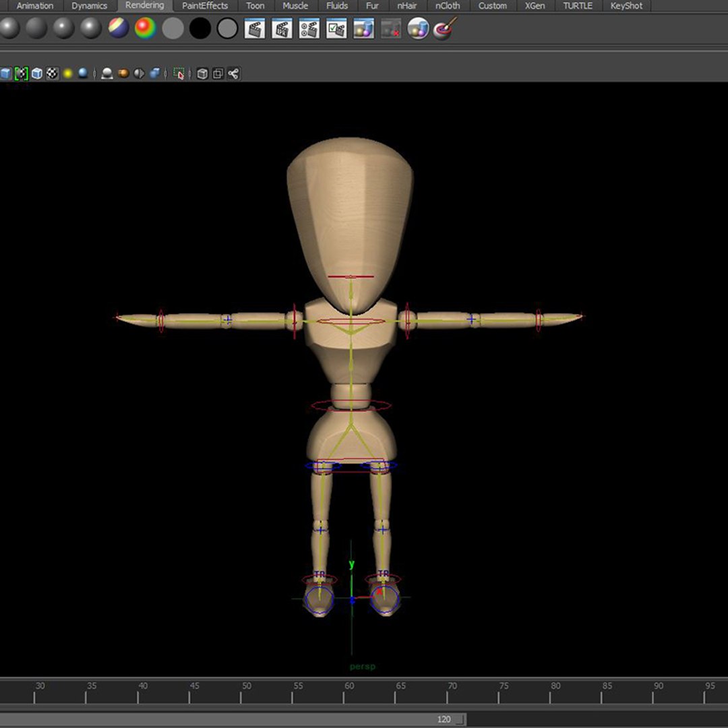Toggle ambient occlusion white dome icon

tap(107, 73)
